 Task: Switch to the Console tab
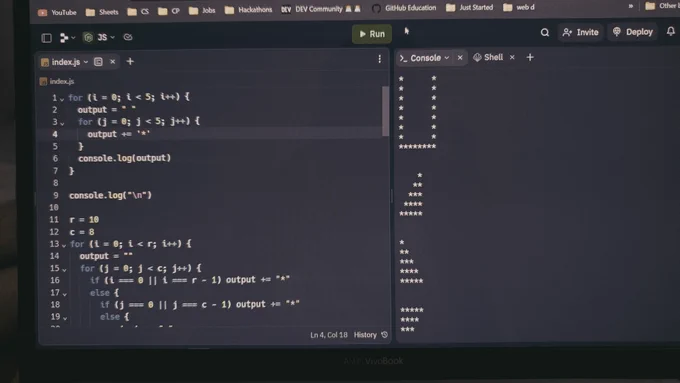point(425,58)
